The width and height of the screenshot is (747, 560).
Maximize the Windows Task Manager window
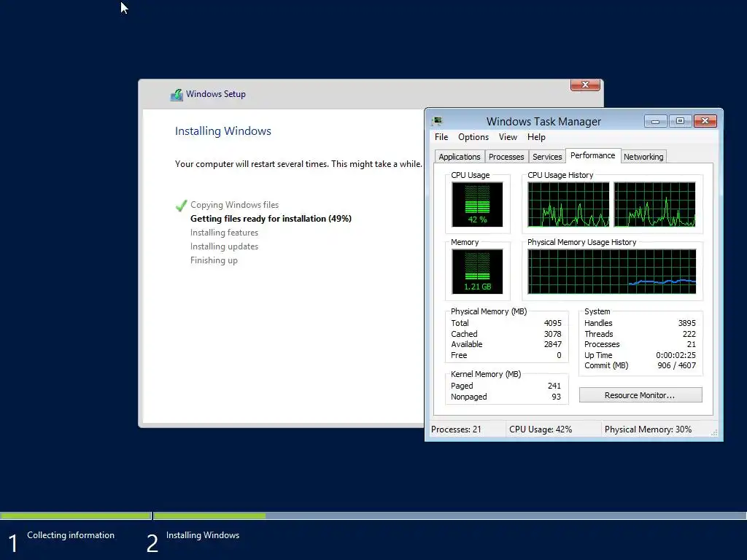(x=680, y=122)
